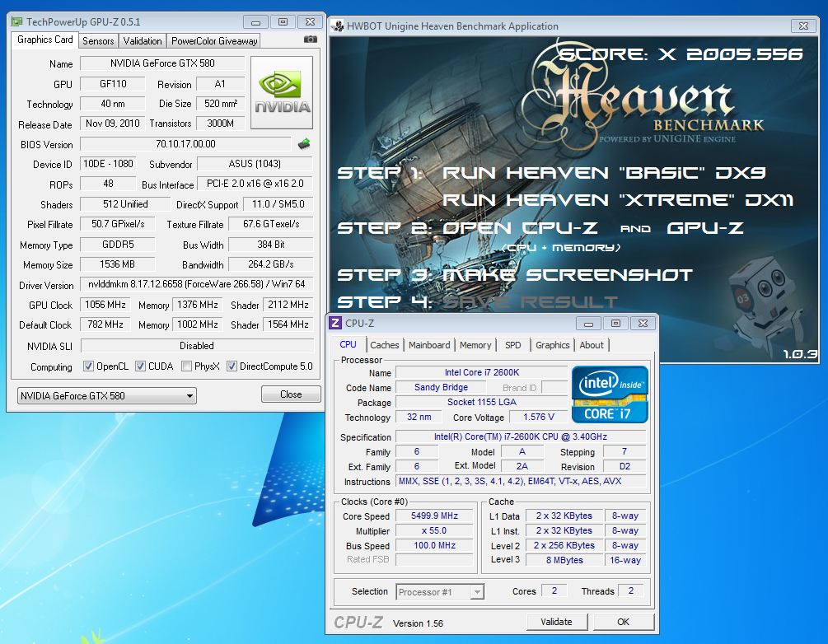The height and width of the screenshot is (644, 828).
Task: Click the NVIDIA logo in GPU-Z
Action: coord(282,92)
